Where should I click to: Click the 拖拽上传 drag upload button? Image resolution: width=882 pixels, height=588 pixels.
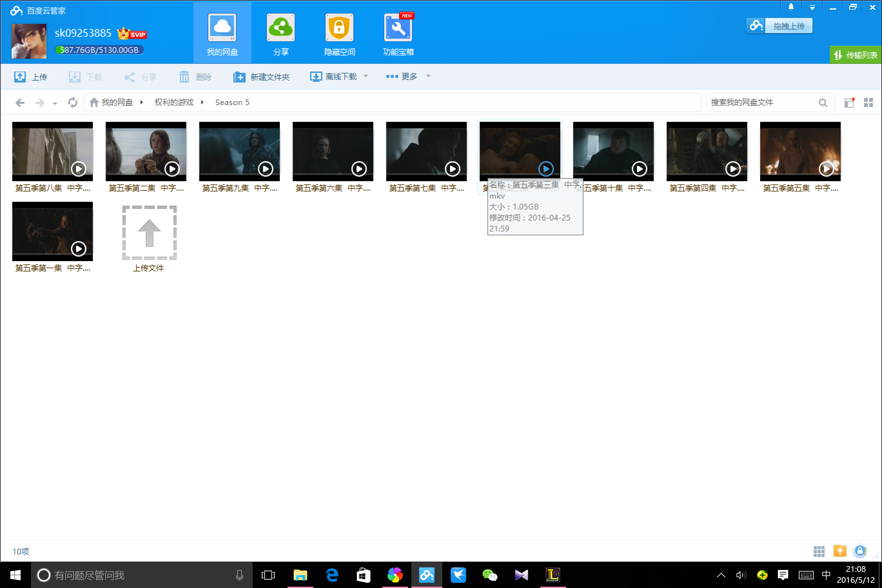[779, 26]
